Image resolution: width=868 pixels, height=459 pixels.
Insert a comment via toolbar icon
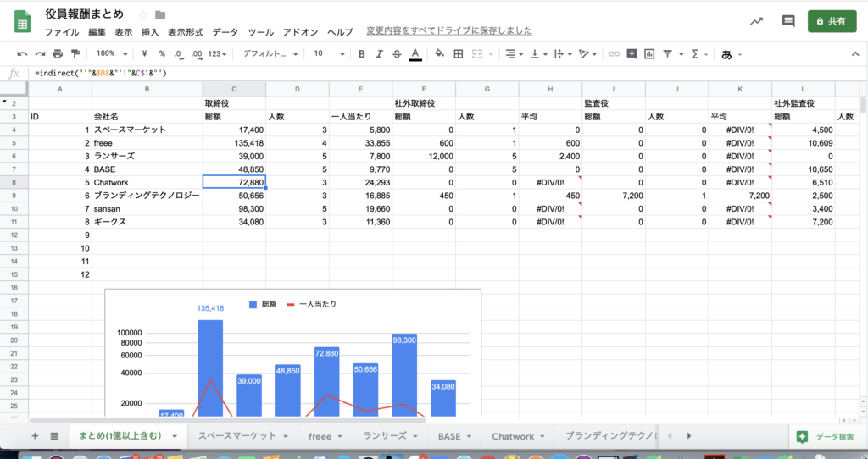click(632, 54)
